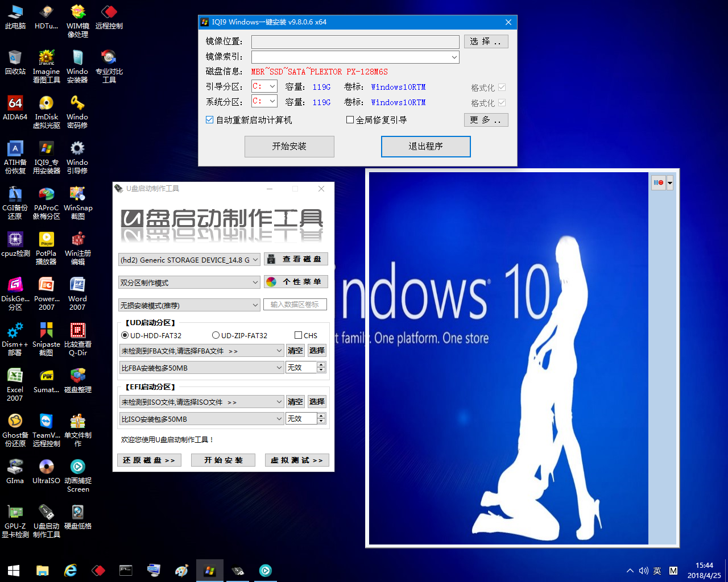
Task: Open the WinSnap 截图 icon
Action: click(x=77, y=203)
